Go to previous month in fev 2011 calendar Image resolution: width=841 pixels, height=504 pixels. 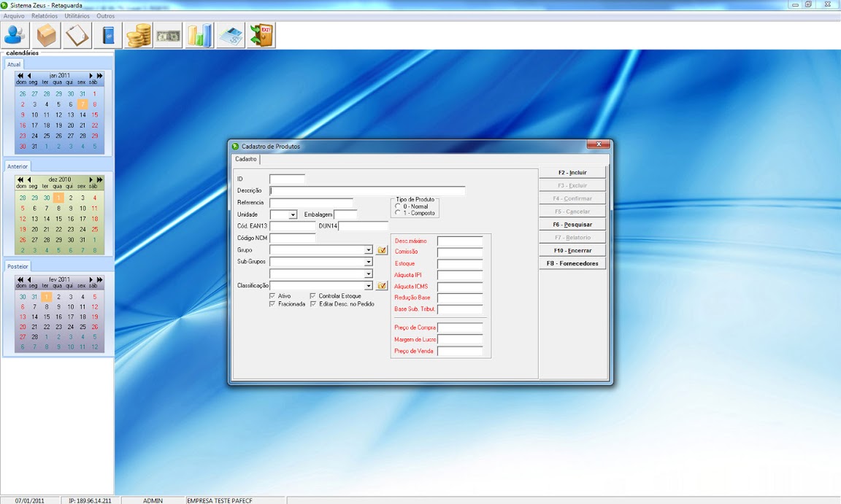(29, 279)
